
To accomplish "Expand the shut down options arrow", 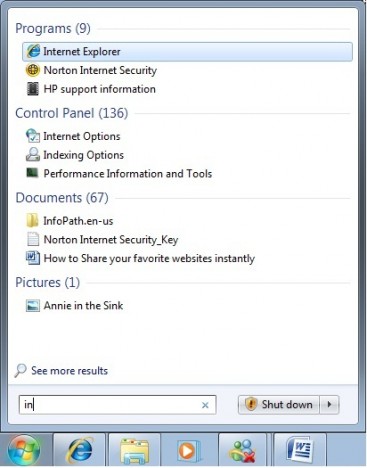I will click(x=329, y=405).
